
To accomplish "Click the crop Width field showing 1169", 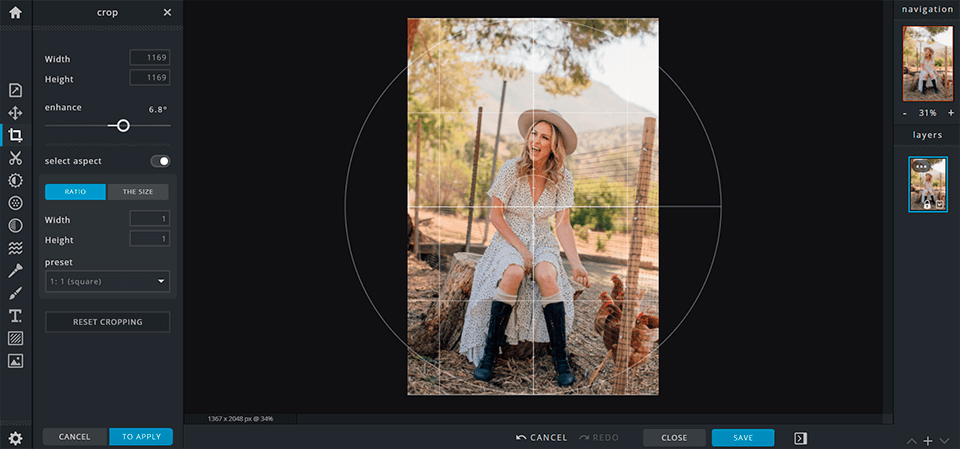I will pyautogui.click(x=149, y=58).
